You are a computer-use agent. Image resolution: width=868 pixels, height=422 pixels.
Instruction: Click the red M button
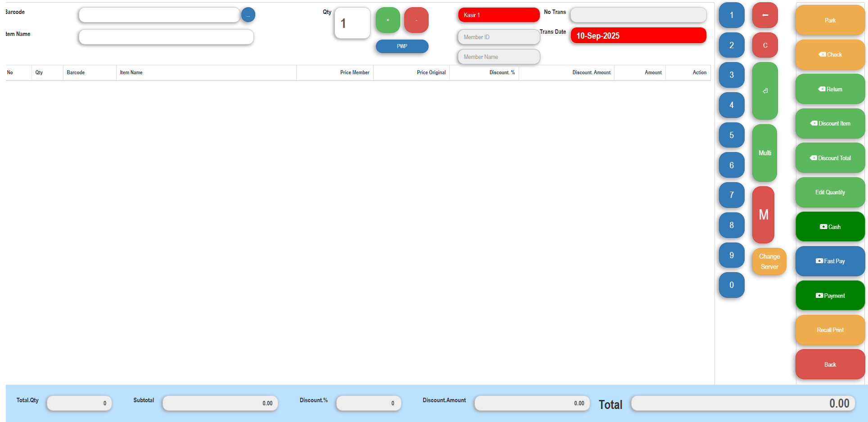[x=763, y=215]
